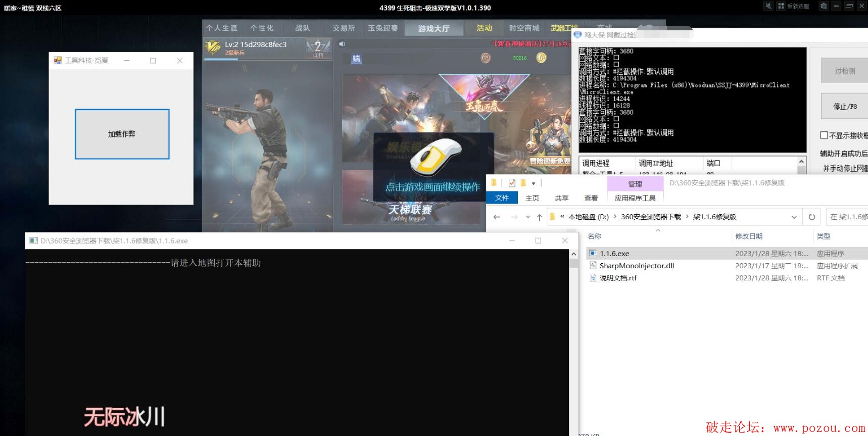Viewport: 868px width, 436px height.
Task: Click the 1.1.6.exe file icon in explorer
Action: click(x=593, y=253)
